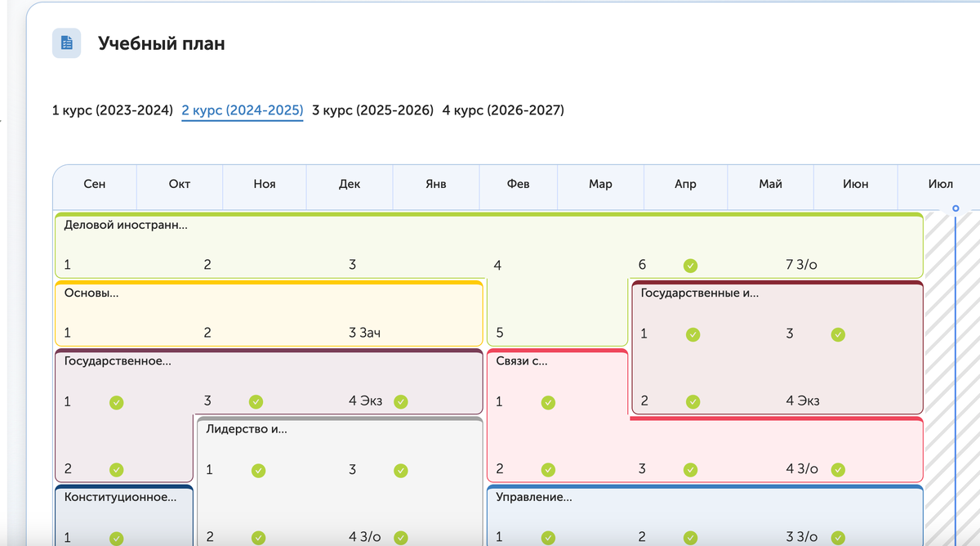This screenshot has height=546, width=980.
Task: Click checkmark beside 1 in Государственное... block
Action: (x=117, y=401)
